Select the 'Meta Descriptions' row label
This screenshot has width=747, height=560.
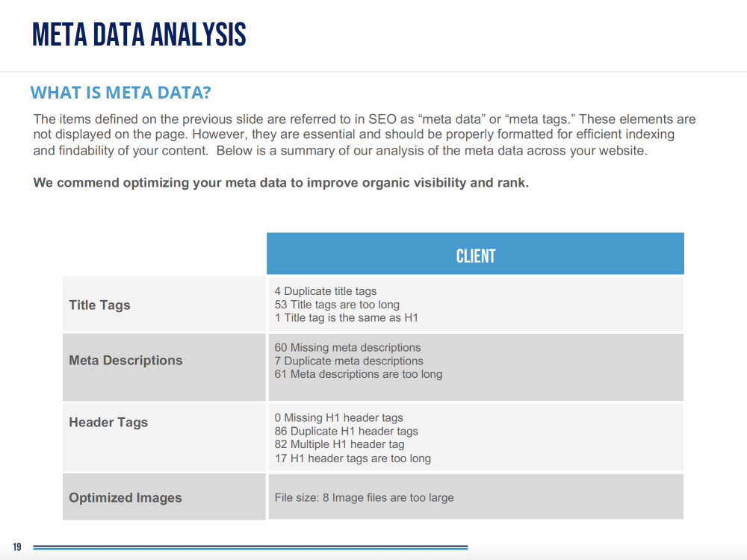click(125, 360)
